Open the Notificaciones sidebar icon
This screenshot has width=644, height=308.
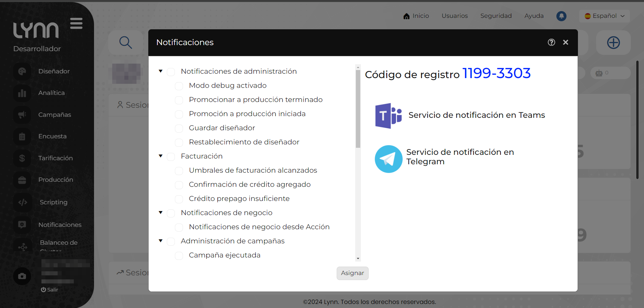tap(22, 225)
